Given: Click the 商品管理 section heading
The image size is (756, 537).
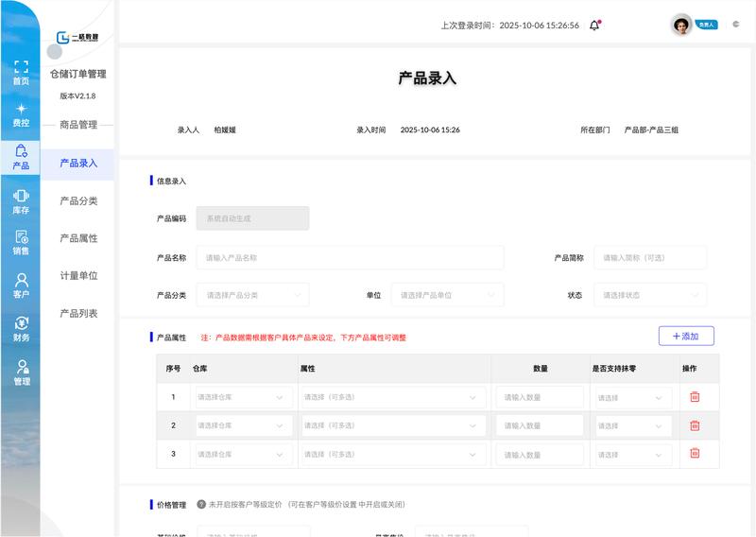Looking at the screenshot, I should (x=78, y=125).
